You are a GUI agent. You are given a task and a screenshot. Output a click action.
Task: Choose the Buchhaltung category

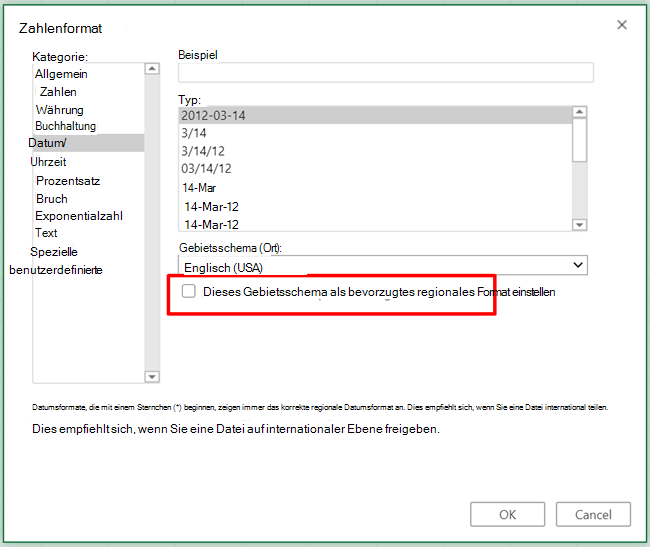[x=65, y=126]
